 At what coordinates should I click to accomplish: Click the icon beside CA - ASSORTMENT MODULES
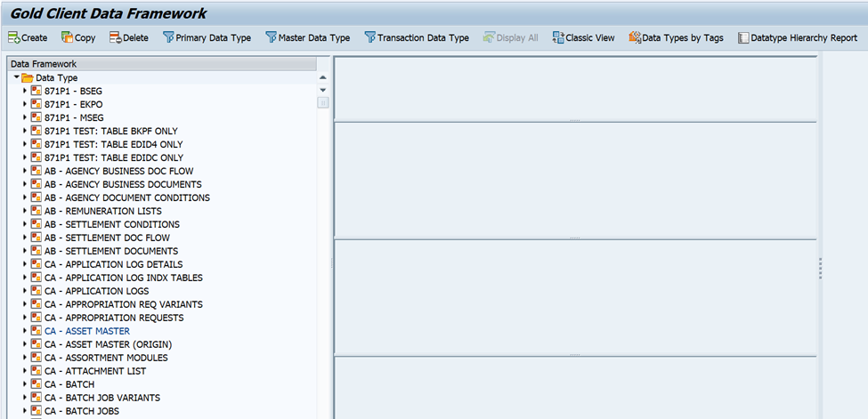point(36,358)
